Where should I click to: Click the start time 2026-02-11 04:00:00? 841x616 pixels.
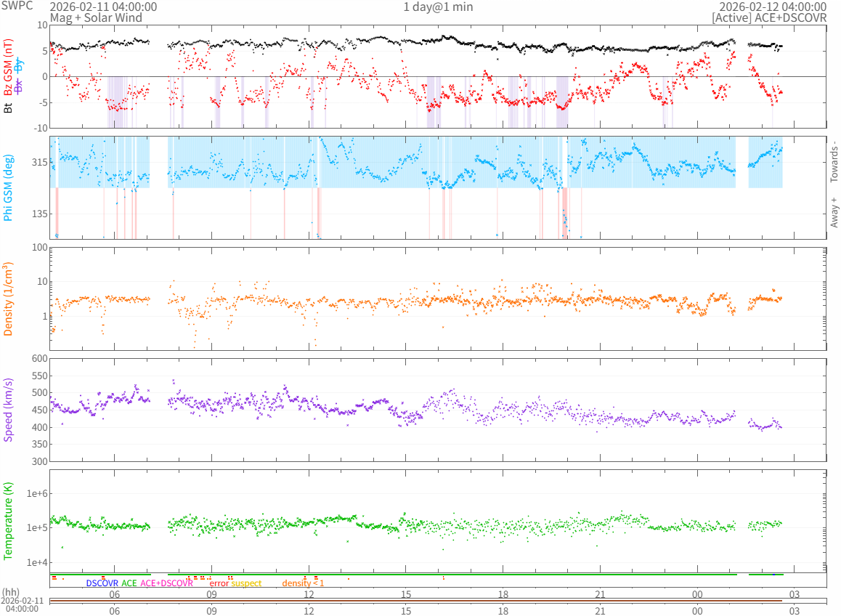coord(103,7)
